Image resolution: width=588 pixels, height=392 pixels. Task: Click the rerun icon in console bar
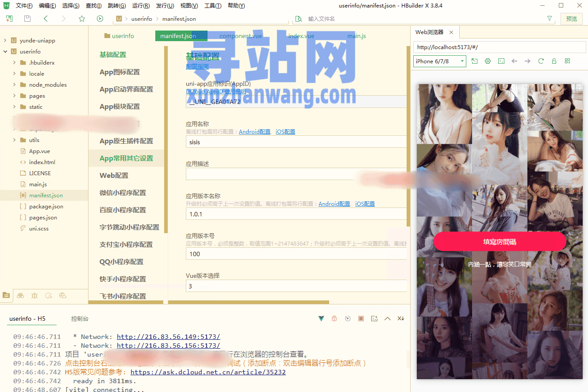point(348,319)
